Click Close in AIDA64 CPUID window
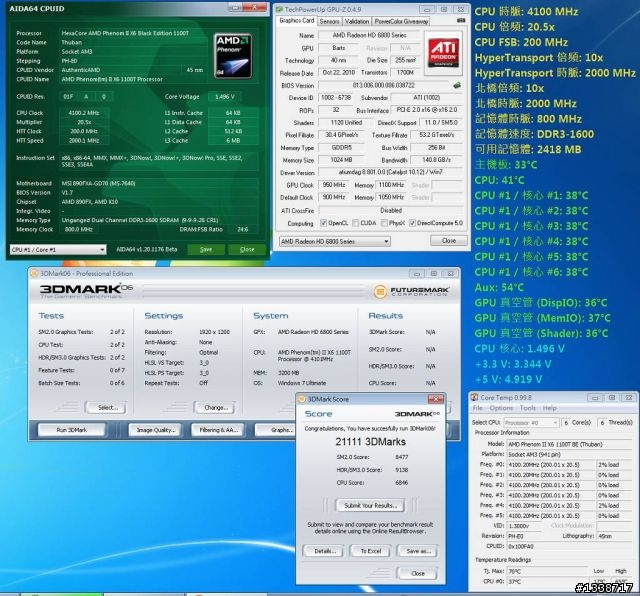 [x=247, y=249]
